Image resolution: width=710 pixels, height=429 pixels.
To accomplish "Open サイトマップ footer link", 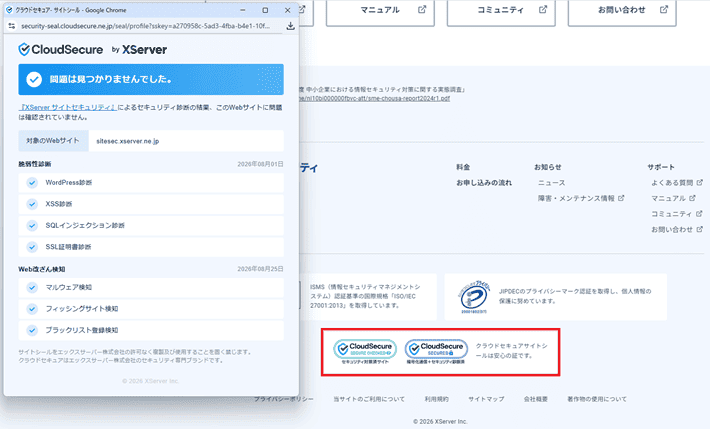I will (486, 399).
